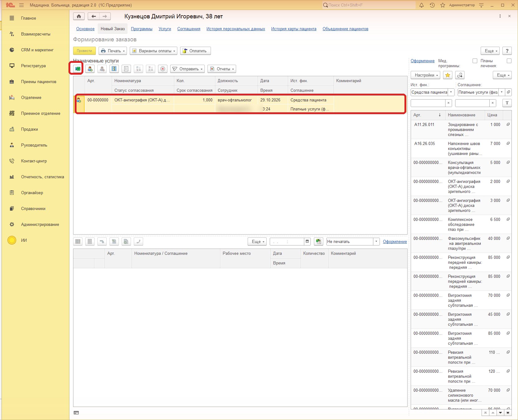Click the add-employee icon in services toolbar
This screenshot has height=420, width=518.
(90, 69)
